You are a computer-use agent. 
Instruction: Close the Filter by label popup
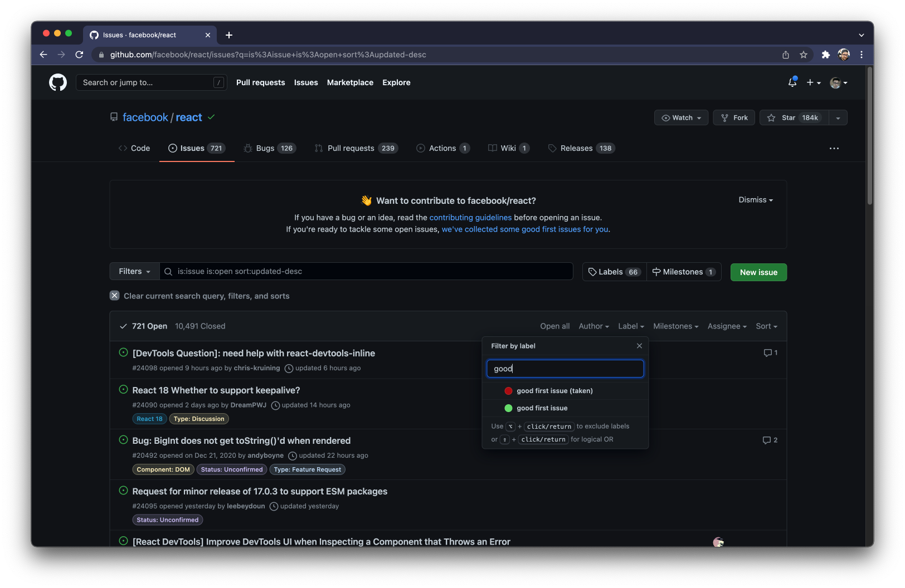pyautogui.click(x=639, y=346)
